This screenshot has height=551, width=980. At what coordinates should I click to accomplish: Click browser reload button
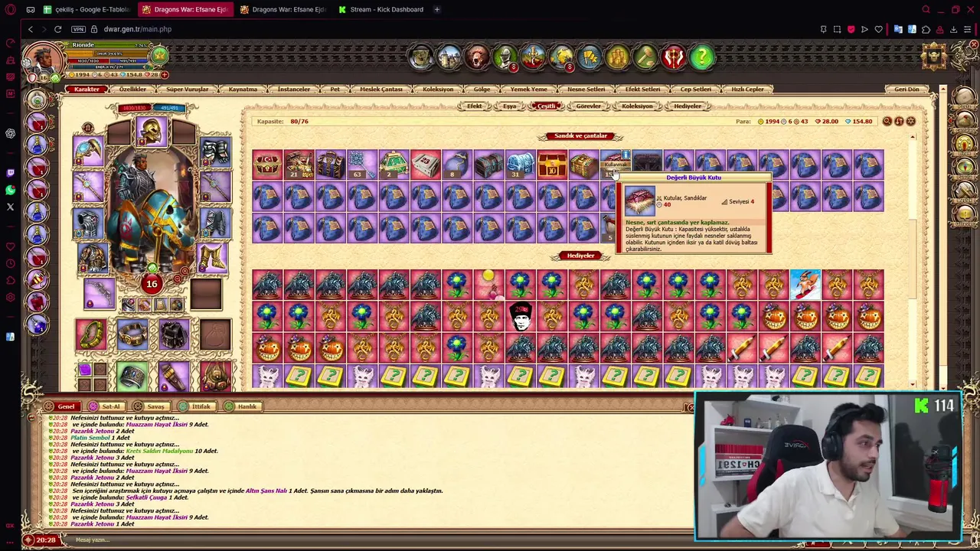click(x=57, y=29)
